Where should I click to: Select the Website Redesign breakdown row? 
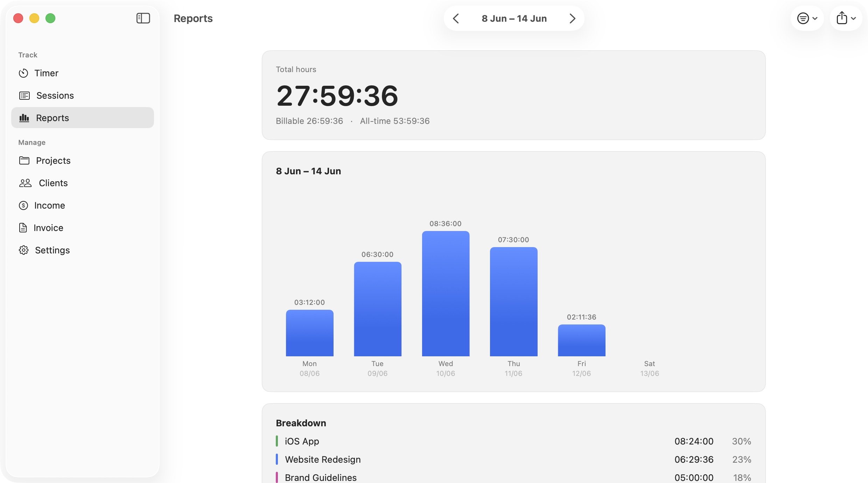point(513,460)
